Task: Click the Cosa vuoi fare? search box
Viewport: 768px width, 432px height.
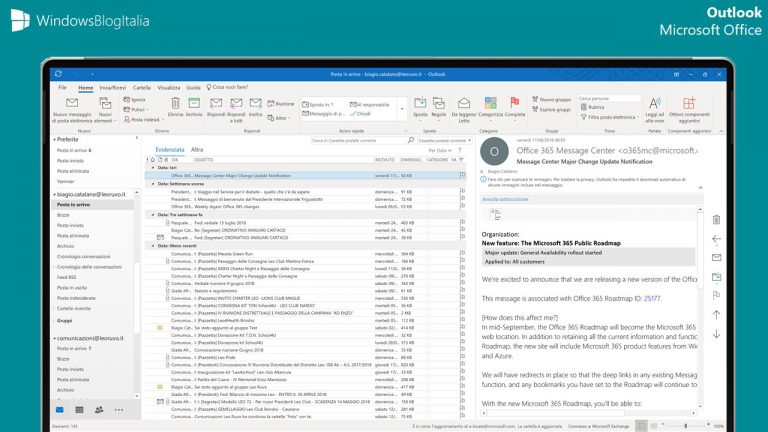Action: pyautogui.click(x=227, y=87)
